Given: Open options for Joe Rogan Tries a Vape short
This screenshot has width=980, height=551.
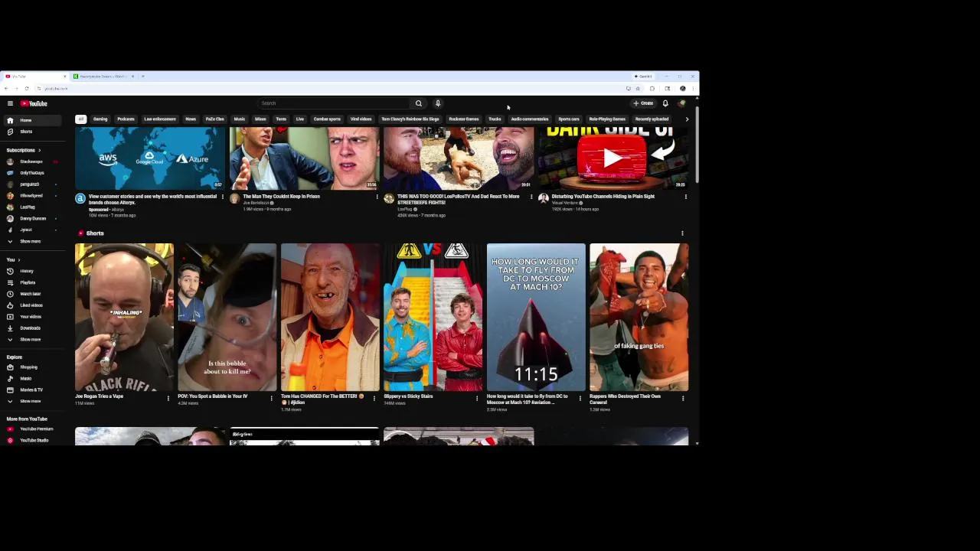Looking at the screenshot, I should [168, 398].
